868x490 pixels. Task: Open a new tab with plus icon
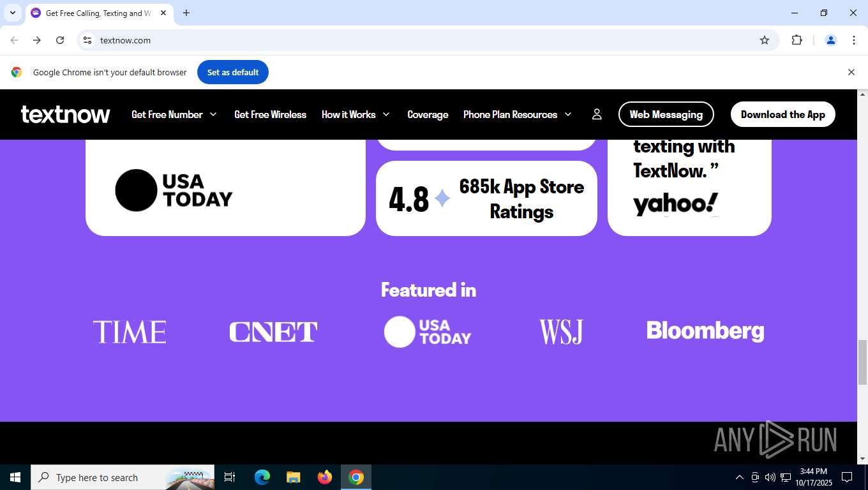point(186,13)
